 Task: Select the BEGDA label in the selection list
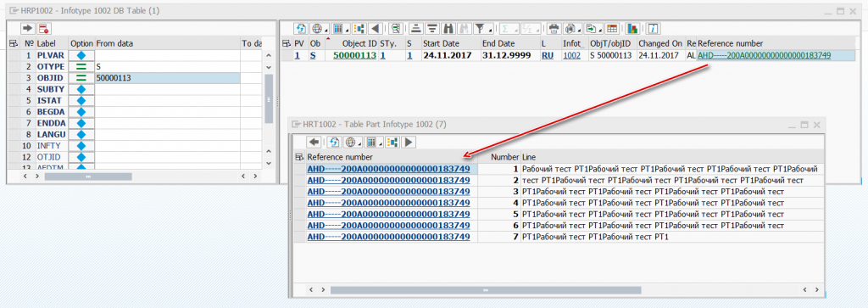(50, 112)
